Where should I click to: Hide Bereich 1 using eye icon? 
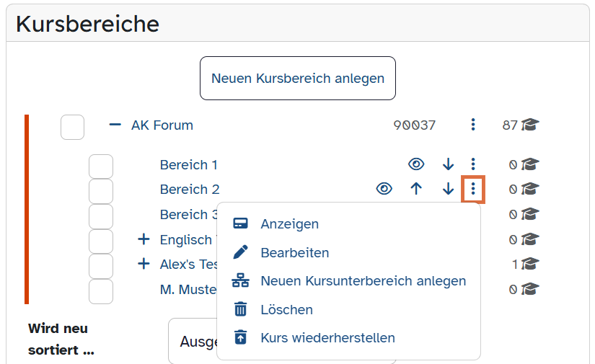pos(416,164)
